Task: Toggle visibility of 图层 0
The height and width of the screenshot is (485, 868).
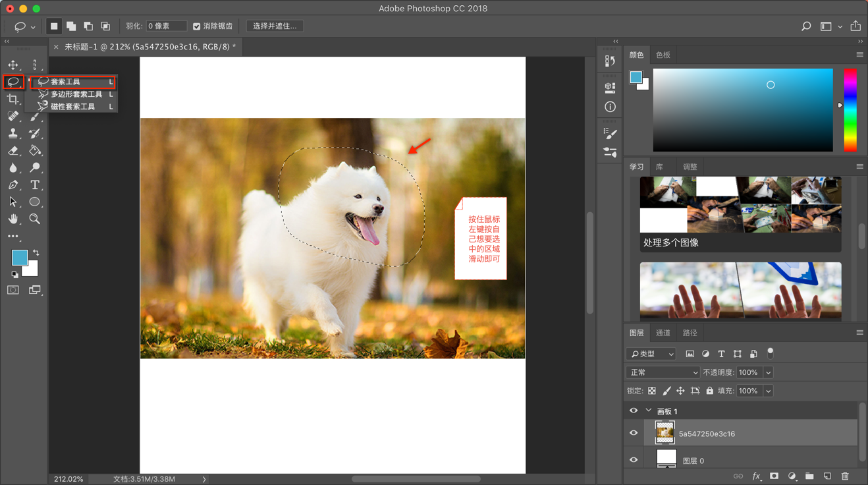Action: pos(634,460)
